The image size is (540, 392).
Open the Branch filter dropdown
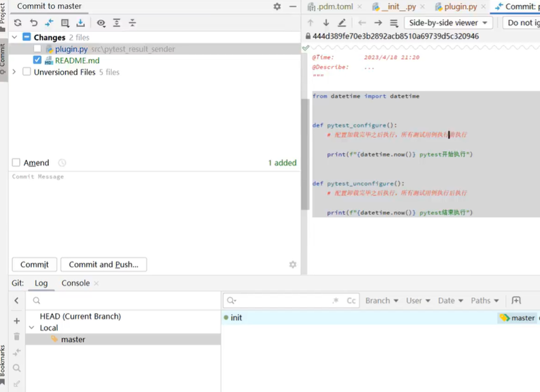[381, 301]
